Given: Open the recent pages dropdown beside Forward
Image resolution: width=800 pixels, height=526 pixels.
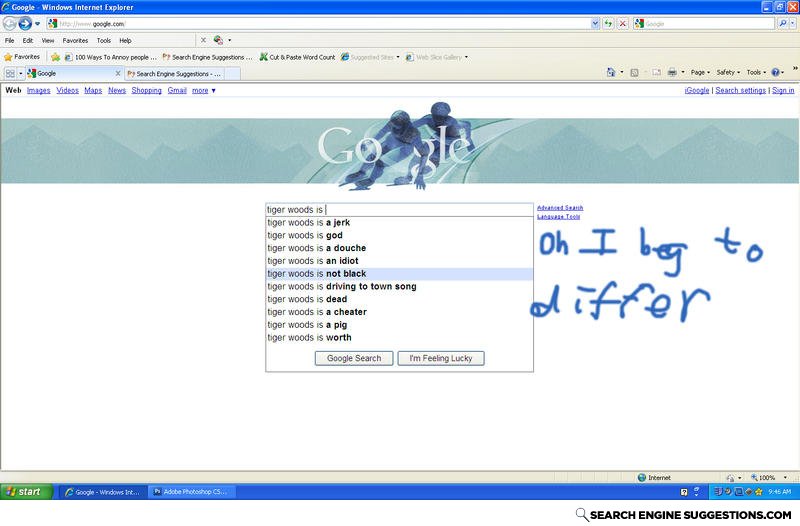Looking at the screenshot, I should coord(37,23).
